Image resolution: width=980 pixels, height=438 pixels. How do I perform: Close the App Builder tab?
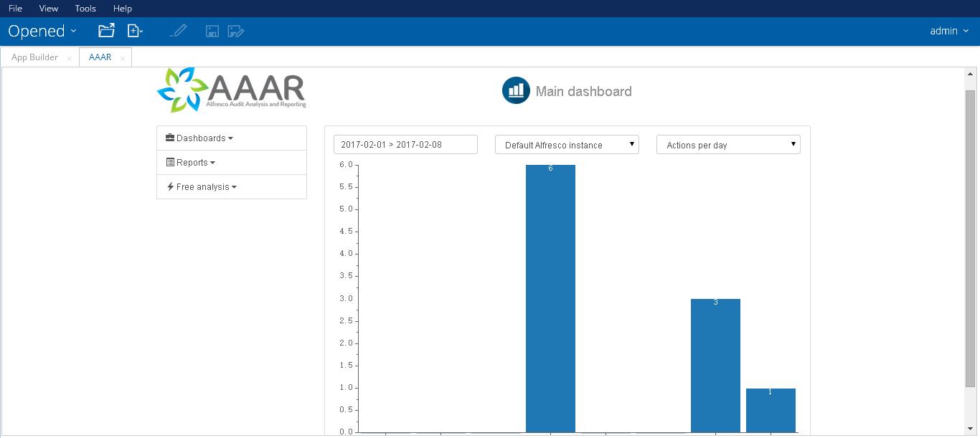pyautogui.click(x=70, y=59)
